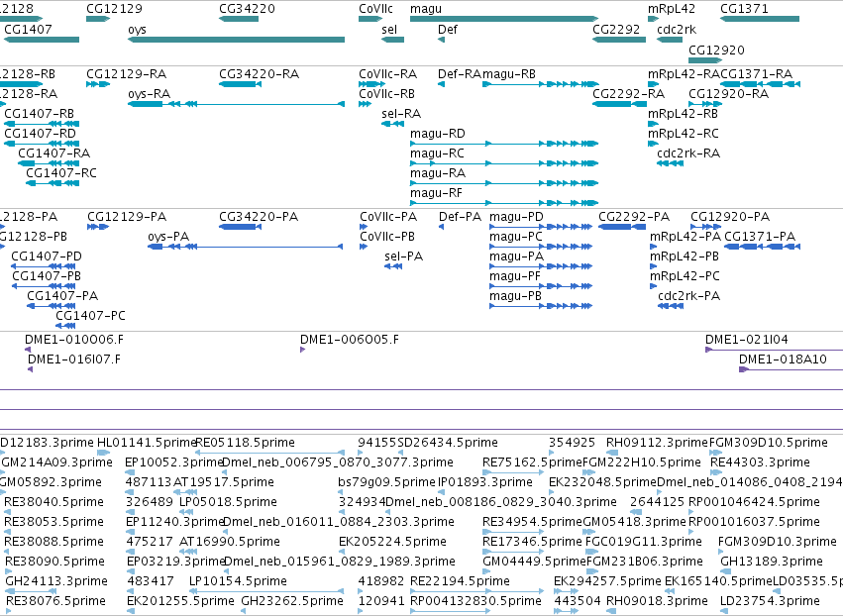The height and width of the screenshot is (616, 843).
Task: Click the CG1407-RD transcript label
Action: tap(40, 134)
